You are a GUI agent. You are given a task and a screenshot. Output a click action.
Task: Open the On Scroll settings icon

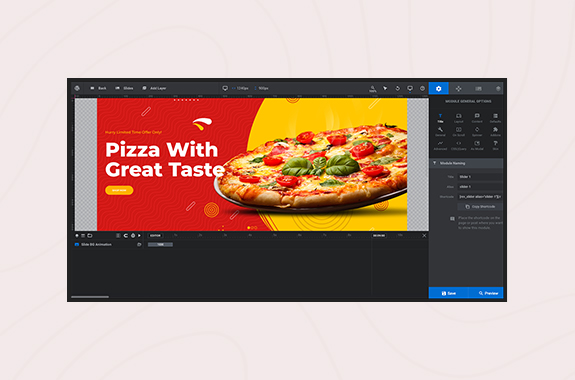tap(458, 132)
